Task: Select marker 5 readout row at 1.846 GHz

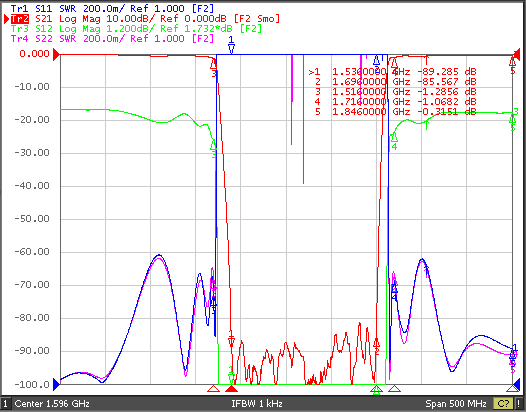Action: coord(392,111)
